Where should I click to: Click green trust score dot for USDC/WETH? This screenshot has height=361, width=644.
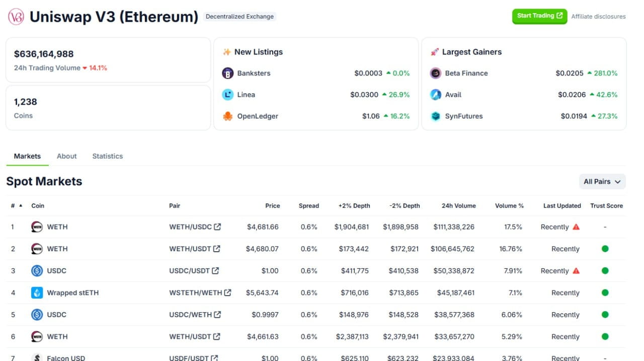(605, 315)
